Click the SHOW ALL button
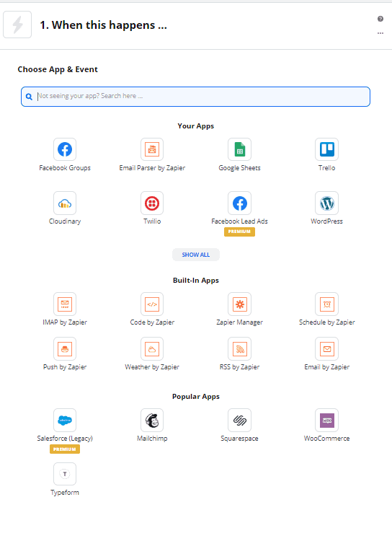 click(196, 255)
